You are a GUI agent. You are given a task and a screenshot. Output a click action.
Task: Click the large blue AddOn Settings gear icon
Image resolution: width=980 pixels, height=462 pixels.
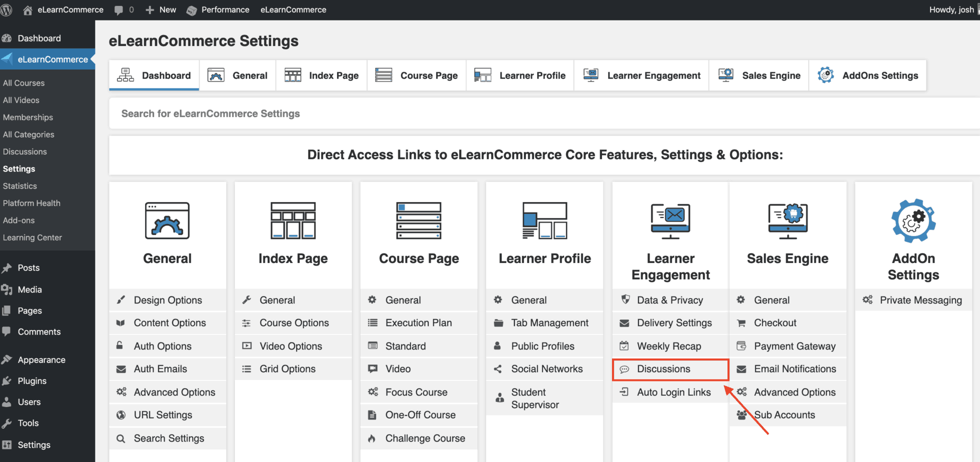point(913,220)
